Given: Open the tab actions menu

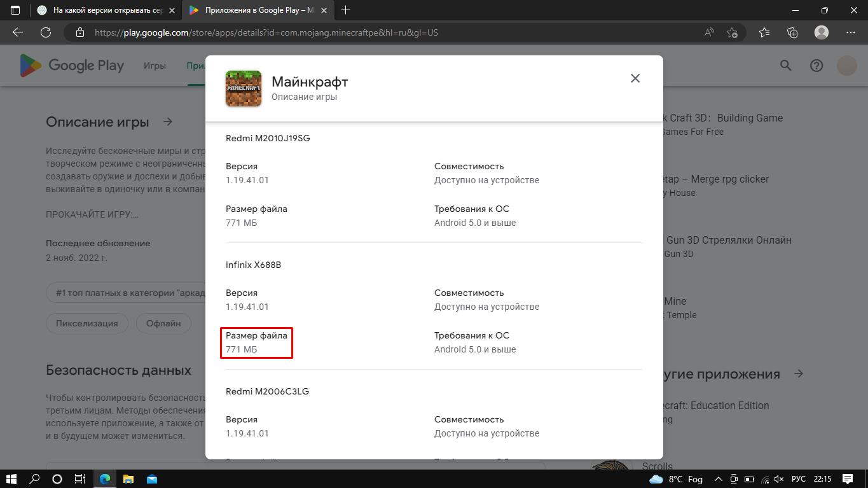Looking at the screenshot, I should pyautogui.click(x=15, y=10).
